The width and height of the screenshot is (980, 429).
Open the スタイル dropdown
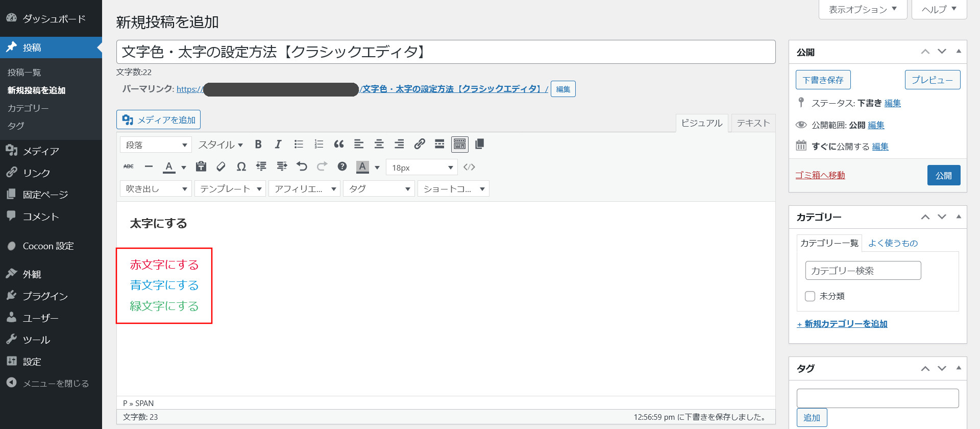tap(220, 145)
